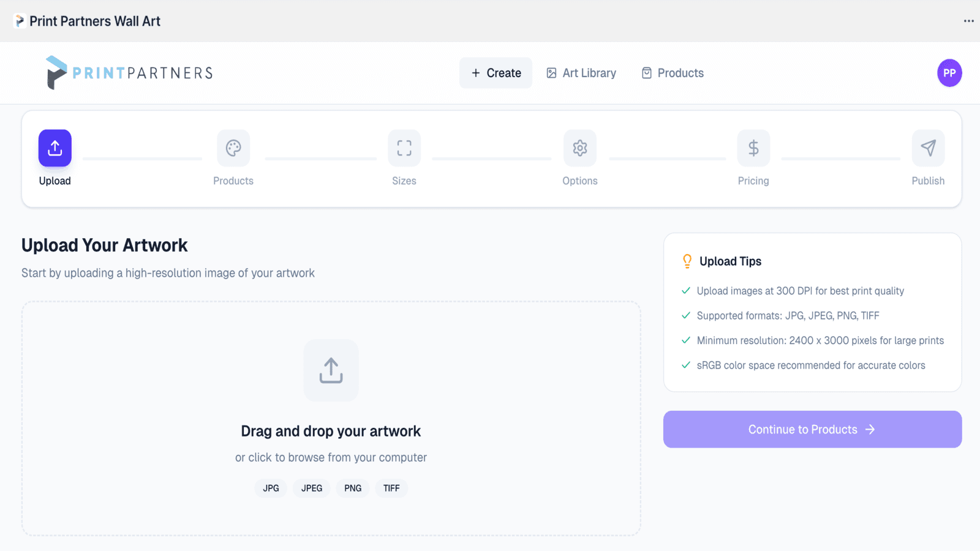Click the 'Publish' step label
The height and width of the screenshot is (551, 980).
point(928,181)
